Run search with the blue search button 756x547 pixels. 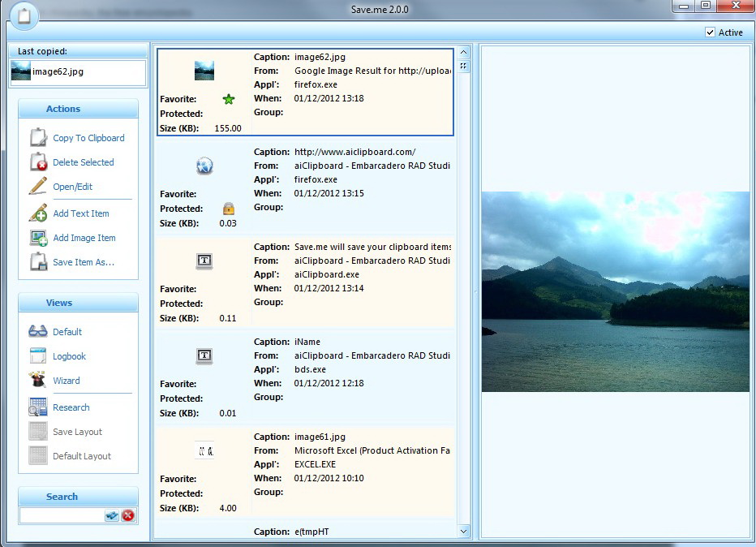(112, 515)
